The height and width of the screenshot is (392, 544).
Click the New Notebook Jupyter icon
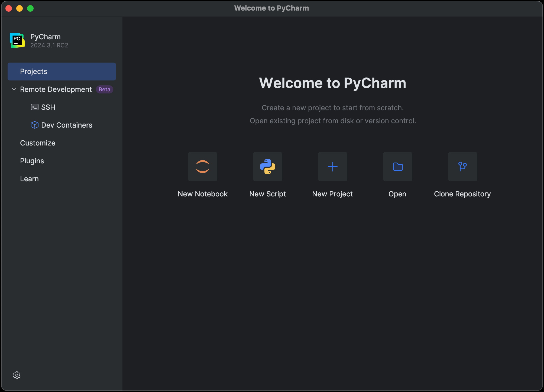click(x=203, y=167)
